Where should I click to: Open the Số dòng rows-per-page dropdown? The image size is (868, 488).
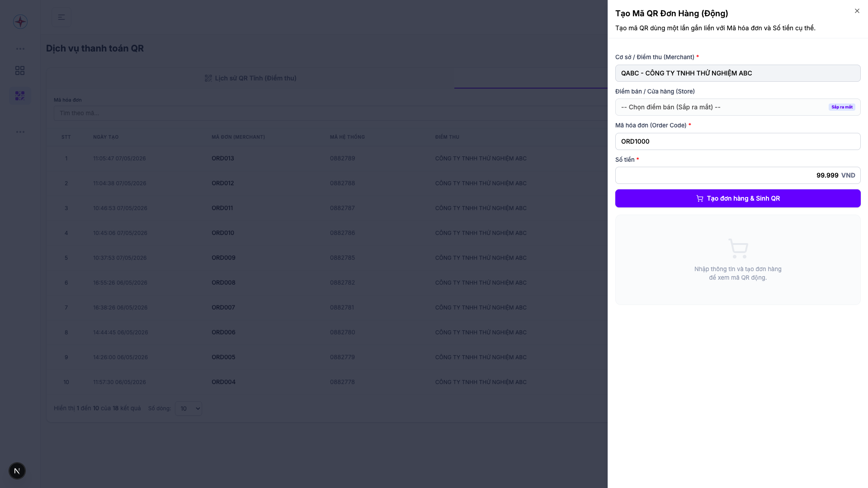click(x=189, y=408)
